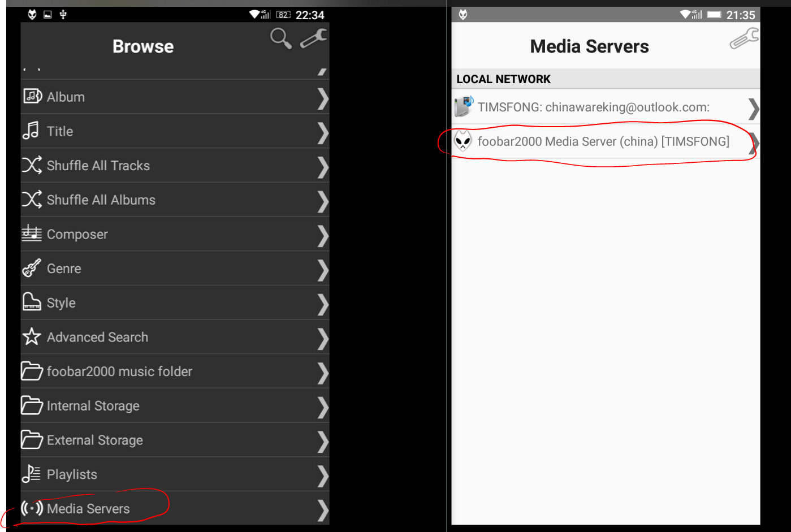Select the 'TIMSFONG: chinawareking@outlook.com:' server name
This screenshot has height=532, width=791.
(x=594, y=107)
